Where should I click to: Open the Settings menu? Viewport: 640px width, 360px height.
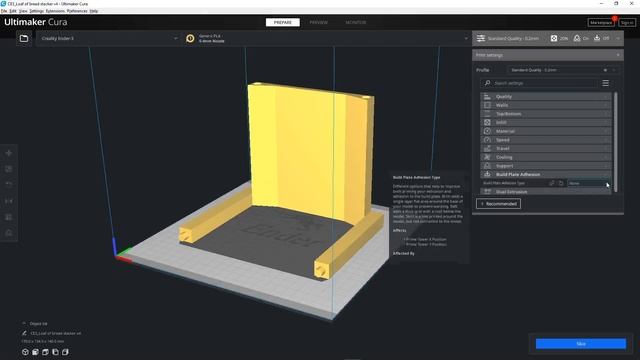click(36, 11)
